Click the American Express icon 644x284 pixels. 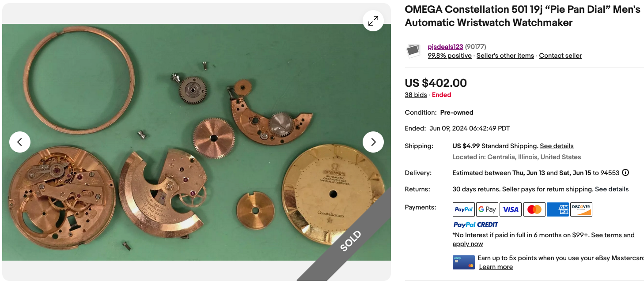pyautogui.click(x=558, y=209)
